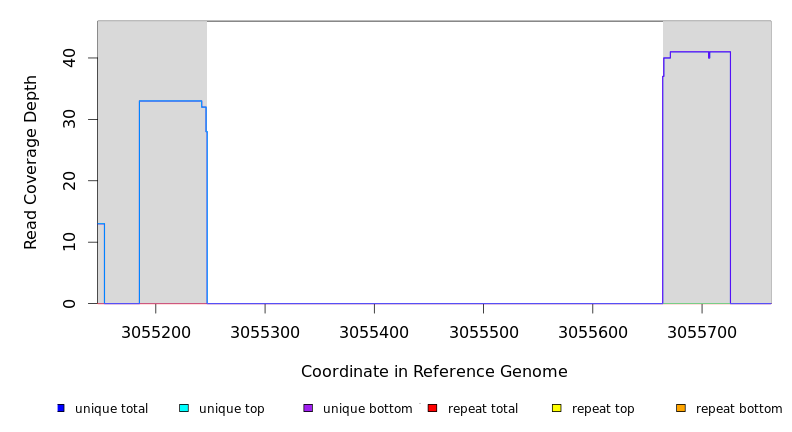Click the "Read Coverage Depth" axis title
This screenshot has height=432, width=792.
tap(32, 162)
